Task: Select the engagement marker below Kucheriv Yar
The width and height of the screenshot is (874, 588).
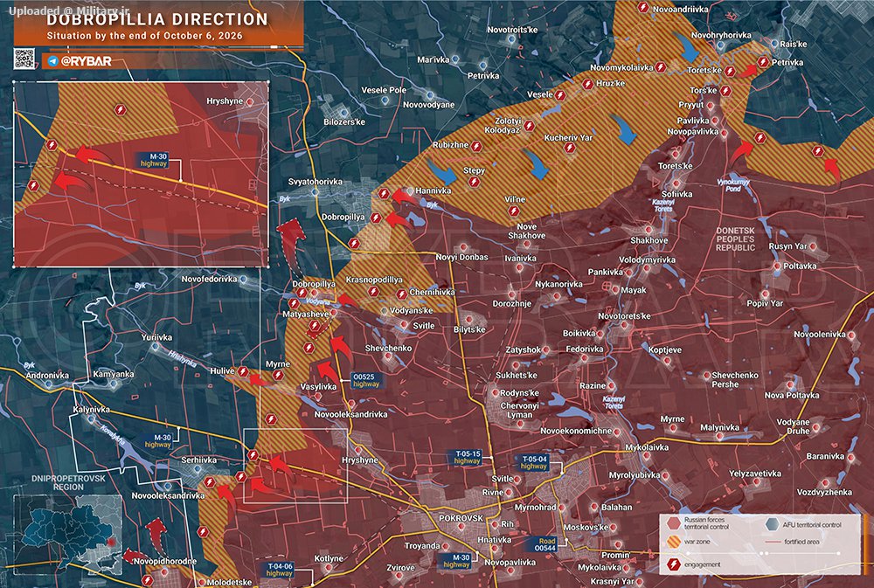Action: point(569,148)
